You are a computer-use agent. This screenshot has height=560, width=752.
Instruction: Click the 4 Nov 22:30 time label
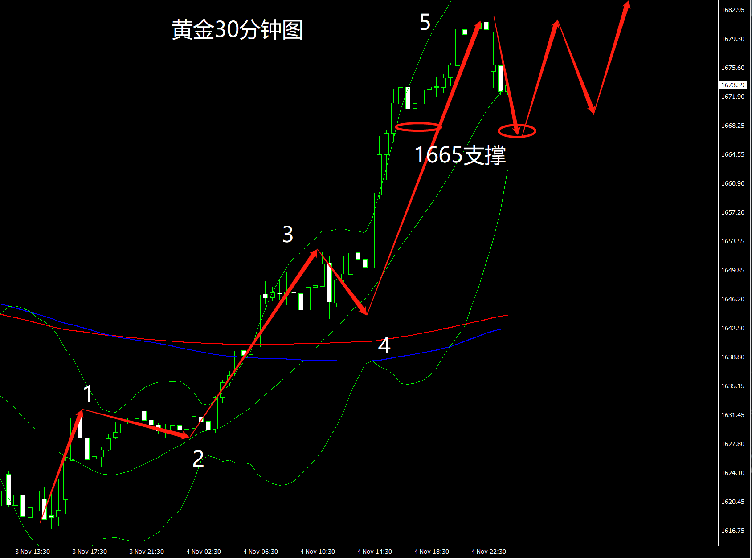[x=489, y=552]
